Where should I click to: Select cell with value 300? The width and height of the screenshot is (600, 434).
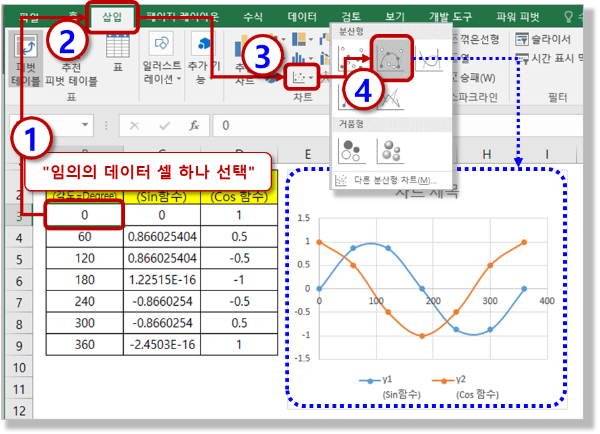coord(85,323)
